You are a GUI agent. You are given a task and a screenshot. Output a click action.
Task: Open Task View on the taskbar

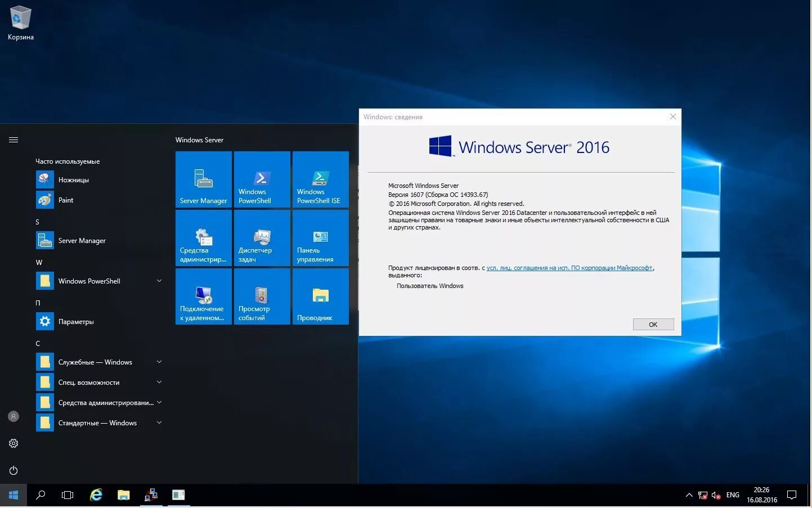click(x=68, y=495)
